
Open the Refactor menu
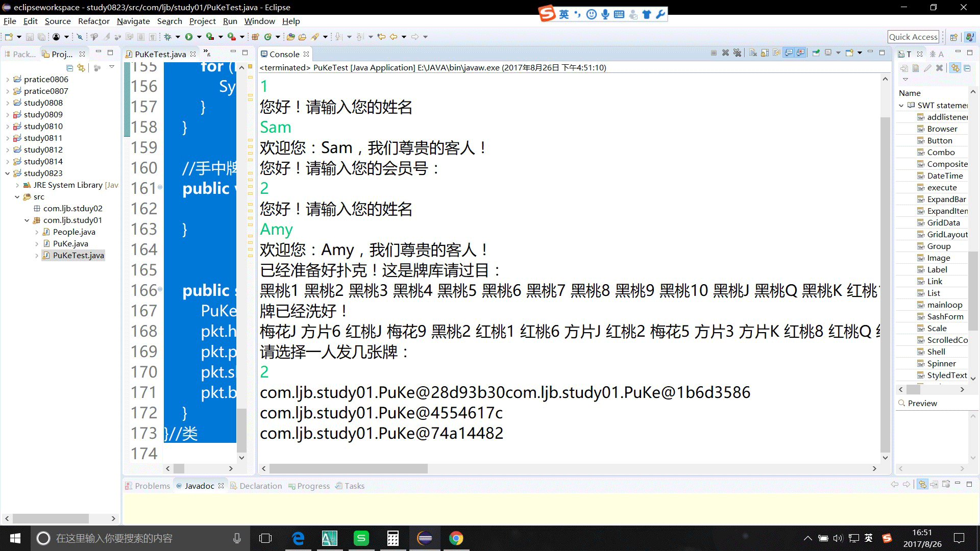(x=93, y=21)
